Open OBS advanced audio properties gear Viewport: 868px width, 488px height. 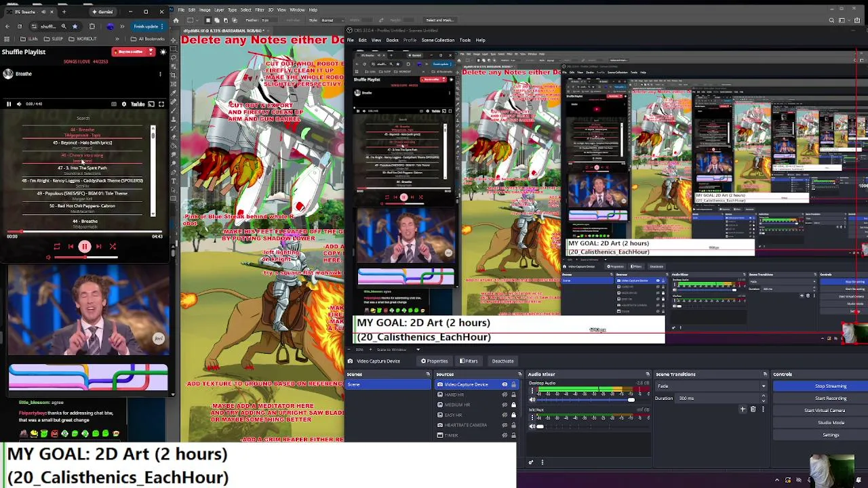pos(531,462)
